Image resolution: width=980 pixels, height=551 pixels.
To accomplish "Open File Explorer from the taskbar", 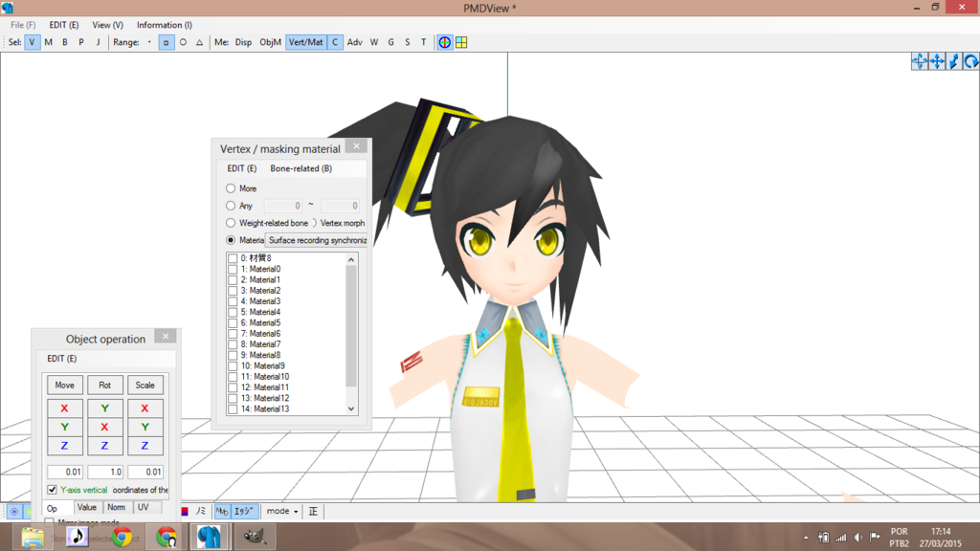I will click(x=33, y=537).
